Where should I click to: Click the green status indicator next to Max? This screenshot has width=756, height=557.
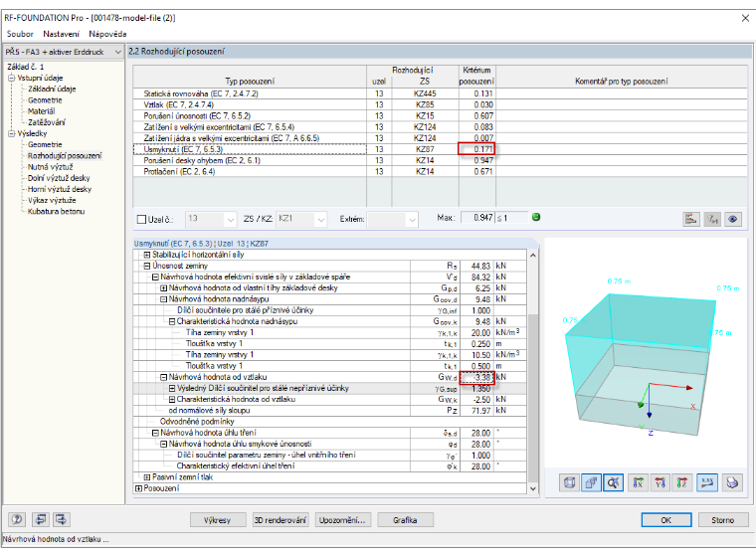pos(535,217)
